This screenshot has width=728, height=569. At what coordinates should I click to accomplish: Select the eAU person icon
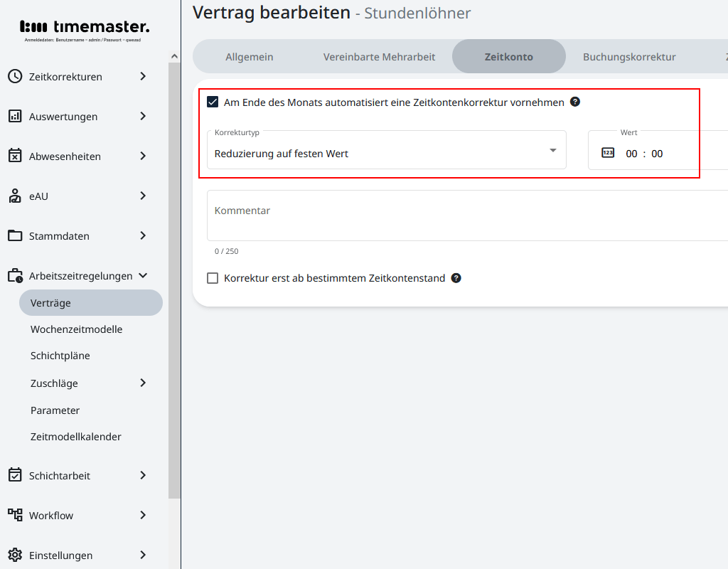[15, 196]
